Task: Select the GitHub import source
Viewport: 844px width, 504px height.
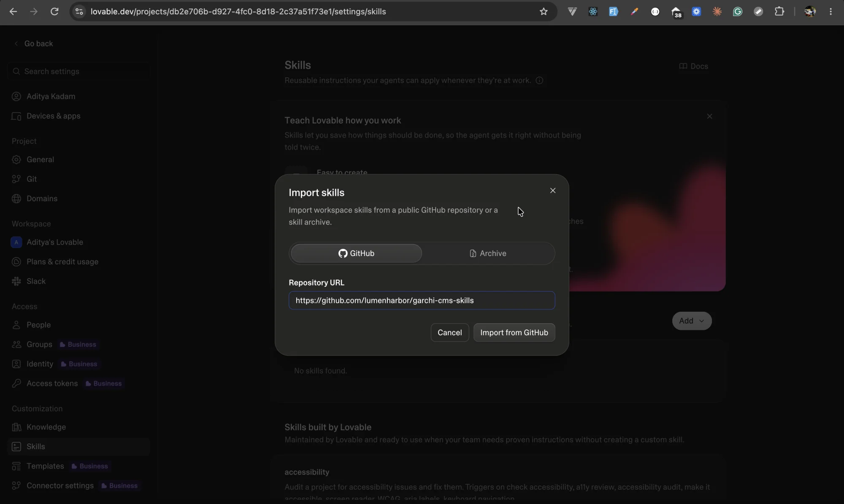Action: pos(356,253)
